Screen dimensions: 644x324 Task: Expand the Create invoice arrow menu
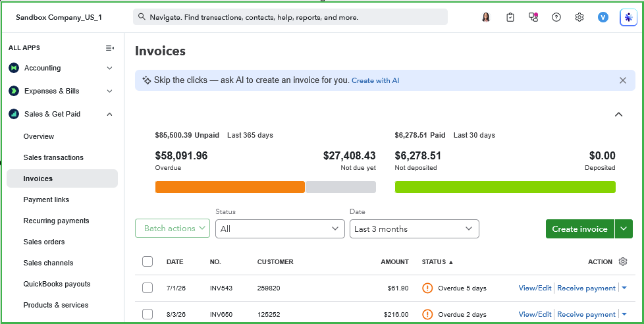coord(624,229)
